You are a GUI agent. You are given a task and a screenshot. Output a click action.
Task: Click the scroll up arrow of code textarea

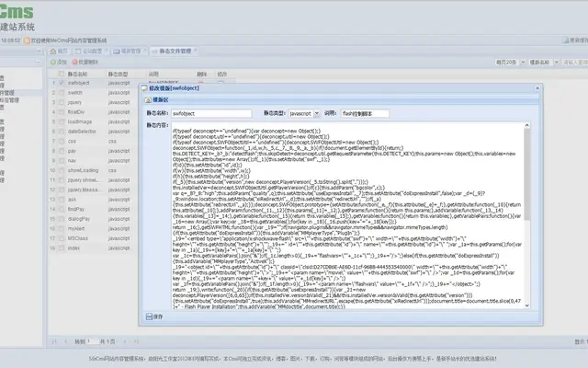tap(526, 125)
